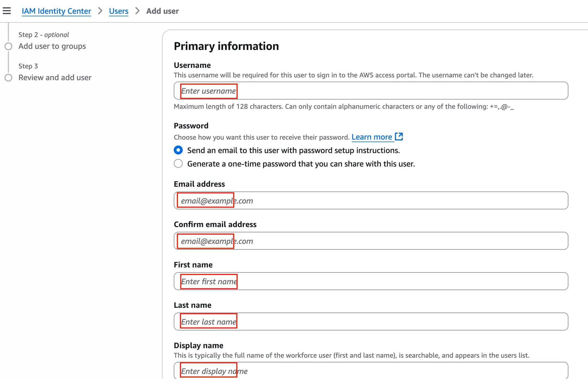588x379 pixels.
Task: Click the Primary information heading
Action: [226, 46]
